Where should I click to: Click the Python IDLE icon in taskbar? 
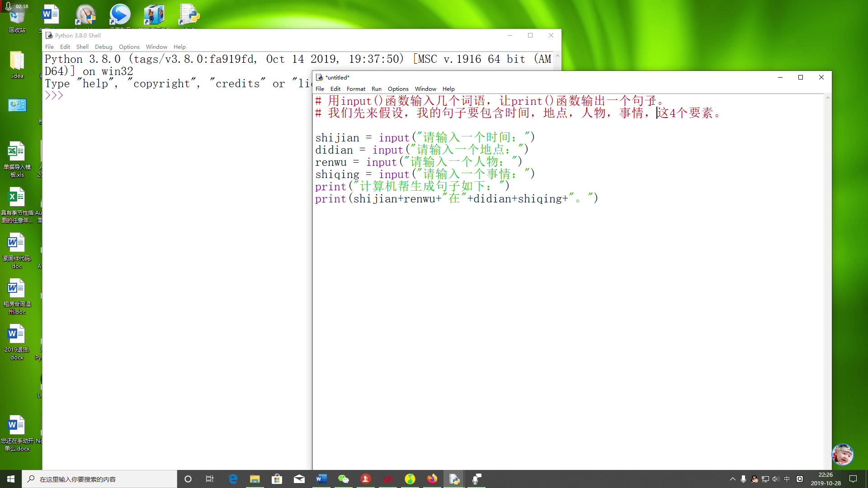pos(454,479)
